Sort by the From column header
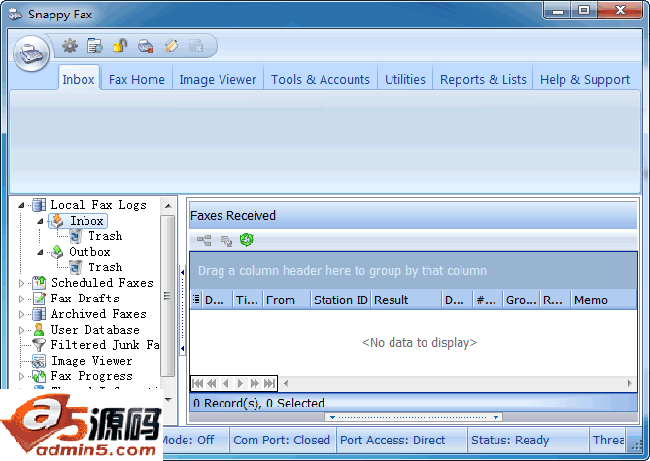The width and height of the screenshot is (650, 461). click(287, 300)
